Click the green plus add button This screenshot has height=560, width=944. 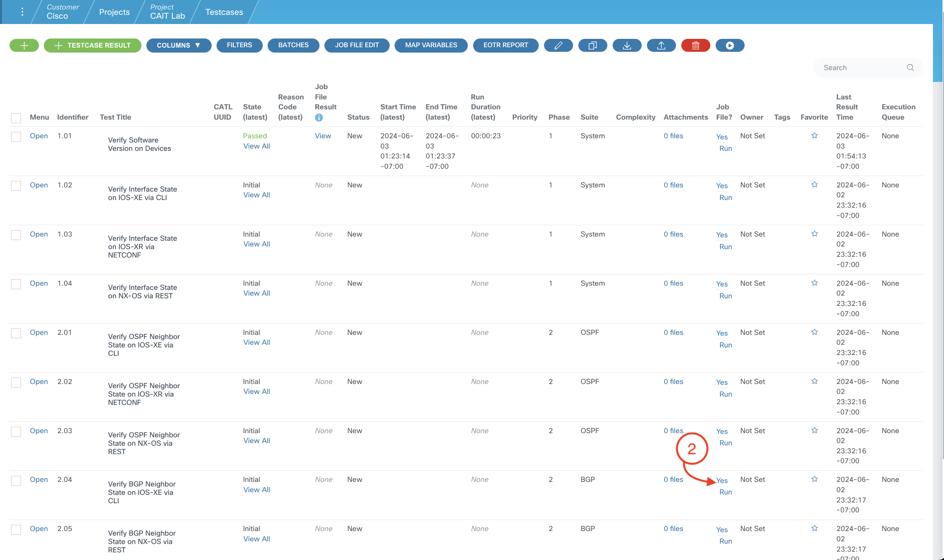[x=24, y=45]
